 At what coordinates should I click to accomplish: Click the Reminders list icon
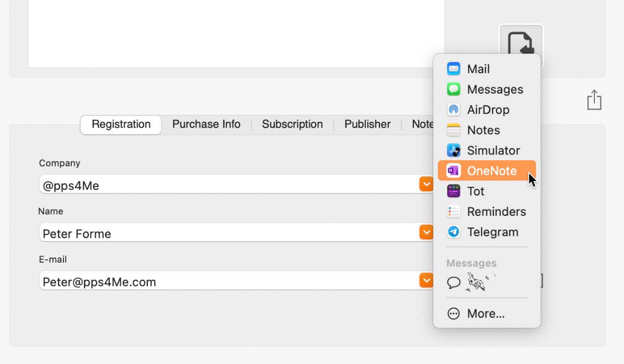point(453,212)
